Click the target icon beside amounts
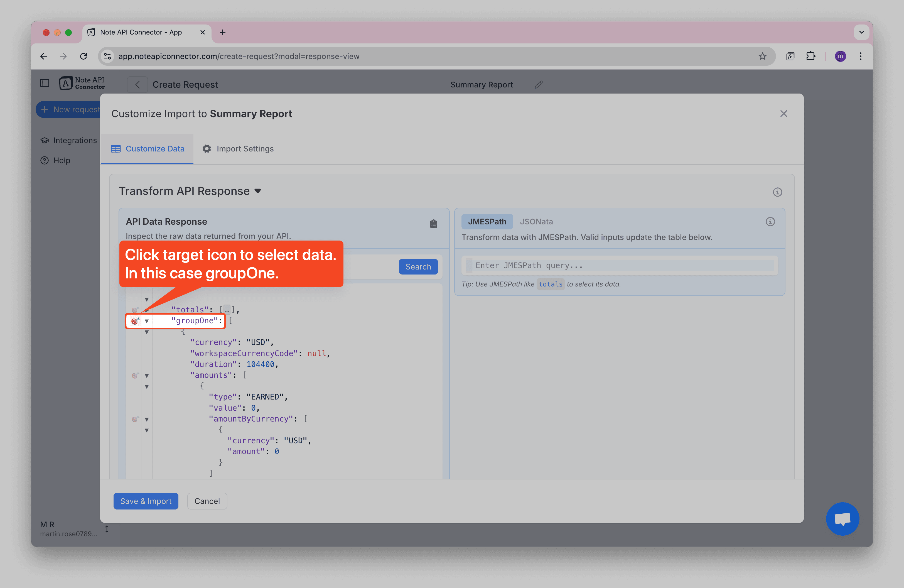Viewport: 904px width, 588px height. [135, 375]
